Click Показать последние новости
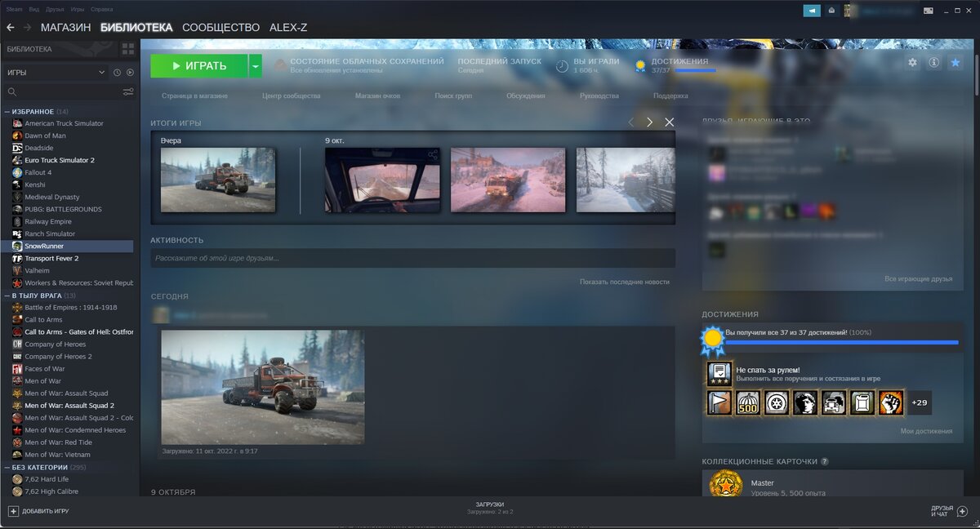Screen dimensions: 980x529 (x=625, y=282)
